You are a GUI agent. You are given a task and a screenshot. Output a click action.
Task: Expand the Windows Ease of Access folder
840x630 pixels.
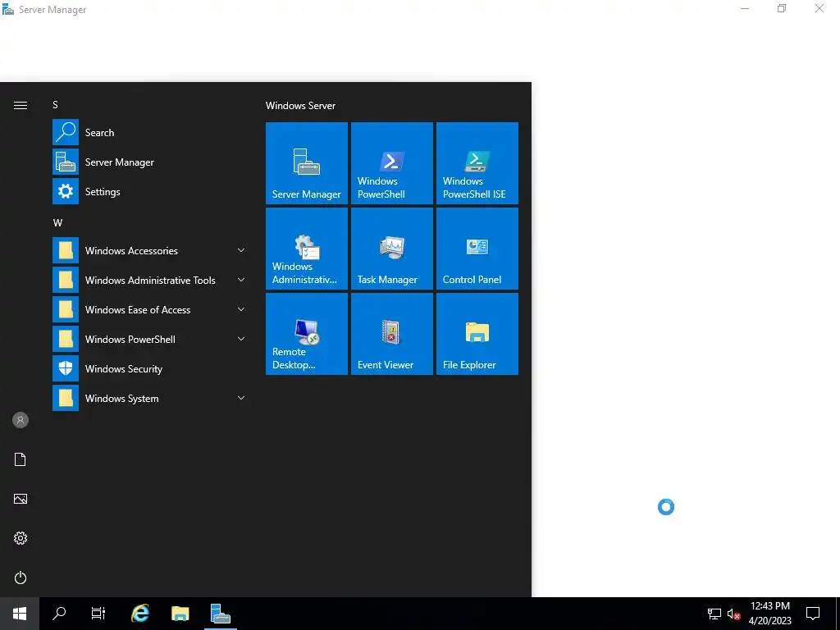[150, 309]
